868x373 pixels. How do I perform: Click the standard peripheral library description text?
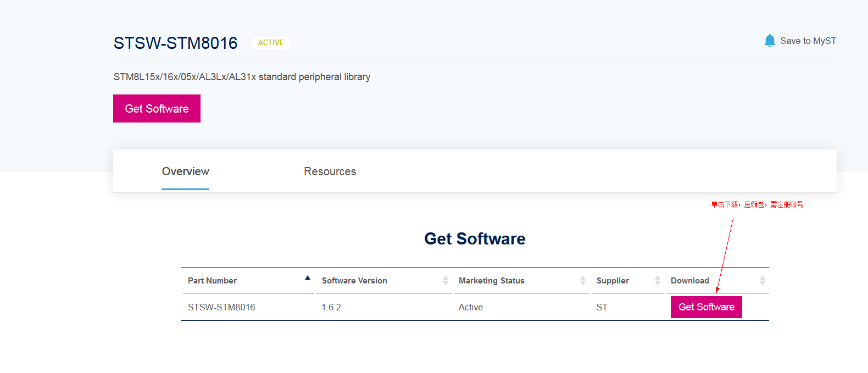click(242, 77)
